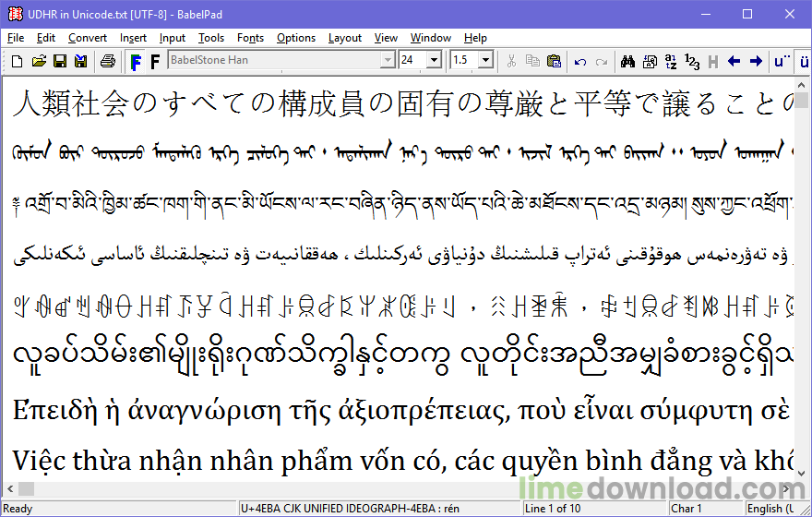This screenshot has height=517, width=812.
Task: Click the open file folder icon
Action: (38, 61)
